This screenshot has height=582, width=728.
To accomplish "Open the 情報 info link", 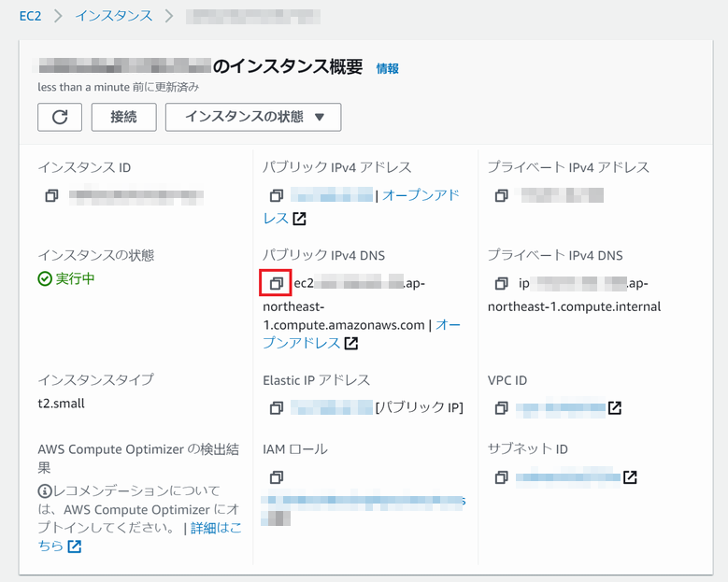I will pos(387,69).
